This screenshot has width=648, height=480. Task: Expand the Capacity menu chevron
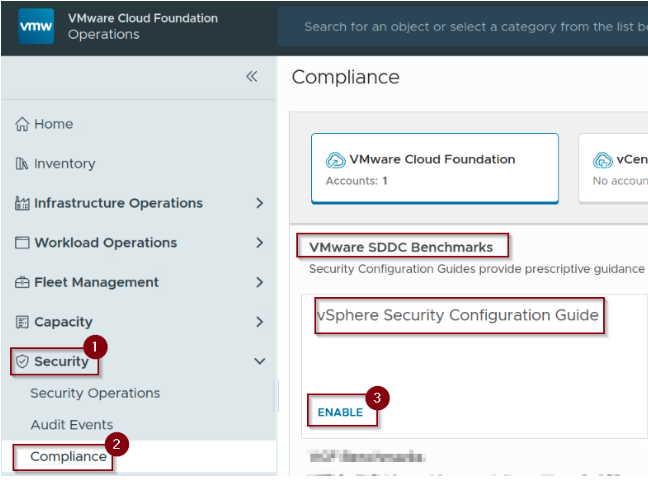[260, 322]
